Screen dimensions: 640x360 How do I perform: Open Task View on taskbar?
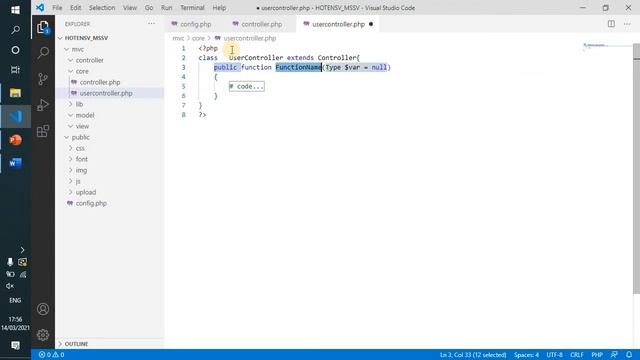[x=15, y=70]
